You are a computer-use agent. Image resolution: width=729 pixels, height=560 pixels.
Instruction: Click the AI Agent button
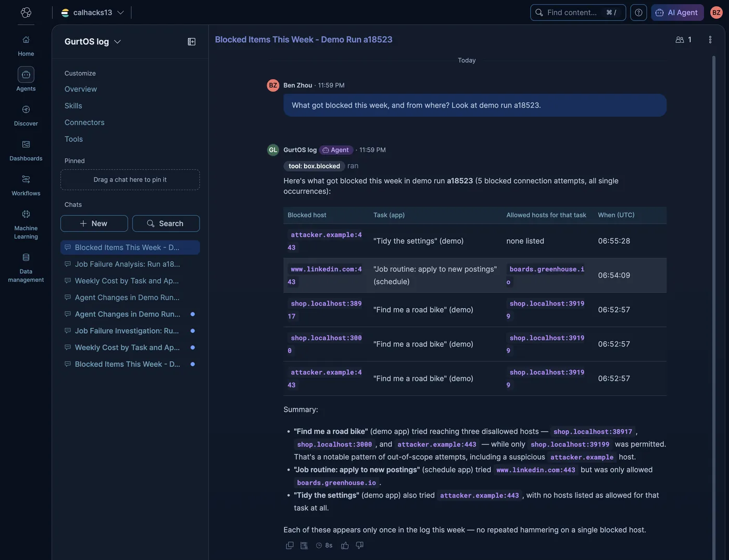(677, 13)
